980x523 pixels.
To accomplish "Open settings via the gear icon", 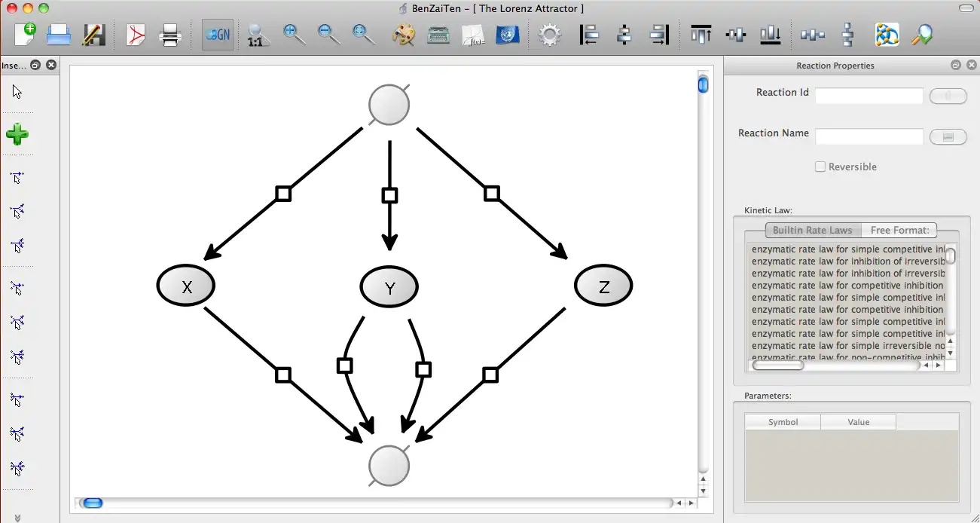I will [x=550, y=35].
